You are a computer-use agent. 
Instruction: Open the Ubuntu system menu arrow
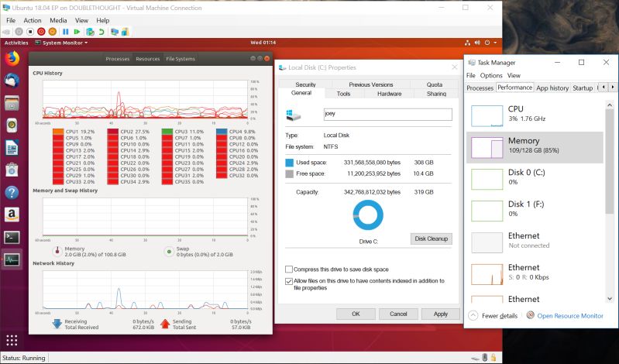(x=495, y=43)
